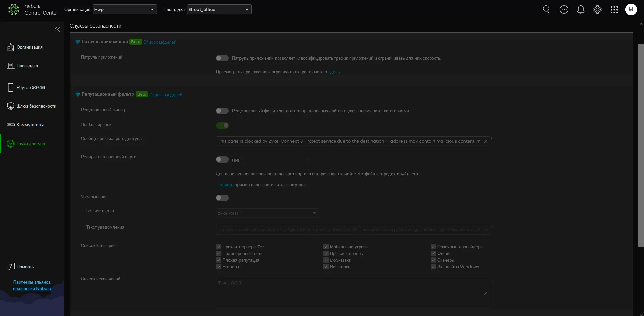Screen dimensions: 644x316
Task: Click the Beta badge beside Патруль приложений
Action: pyautogui.click(x=136, y=42)
